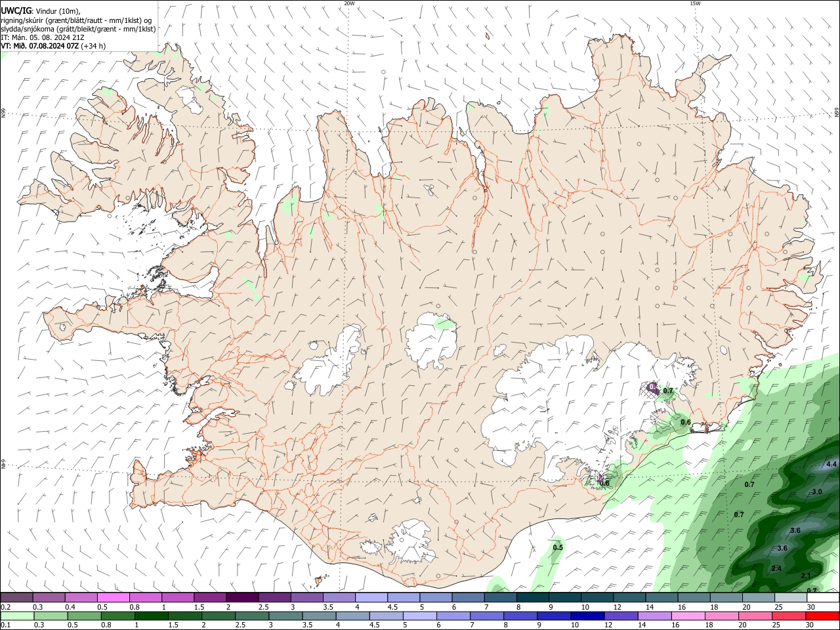This screenshot has width=840, height=630.
Task: Click the light lavender snow swatch at 4
Action: pos(371,597)
